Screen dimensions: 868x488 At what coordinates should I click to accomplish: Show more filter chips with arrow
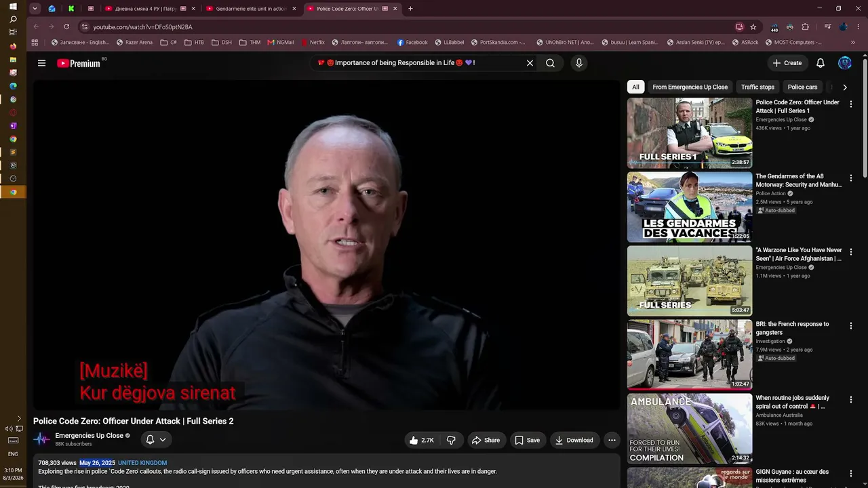click(844, 87)
